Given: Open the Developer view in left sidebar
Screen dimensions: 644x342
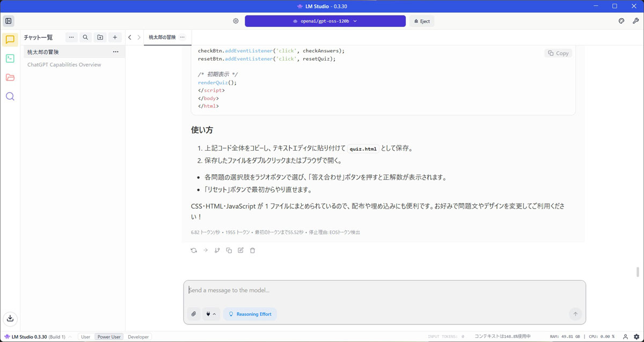Looking at the screenshot, I should click(x=10, y=58).
